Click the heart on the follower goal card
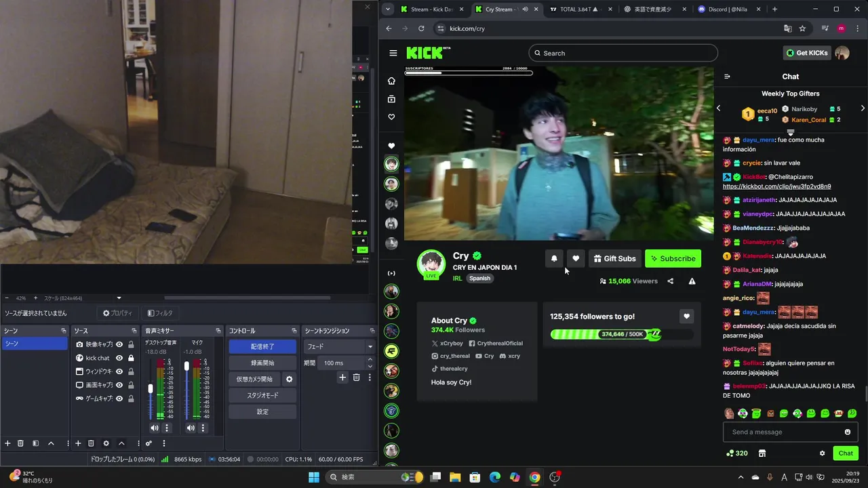868x488 pixels. [x=686, y=317]
